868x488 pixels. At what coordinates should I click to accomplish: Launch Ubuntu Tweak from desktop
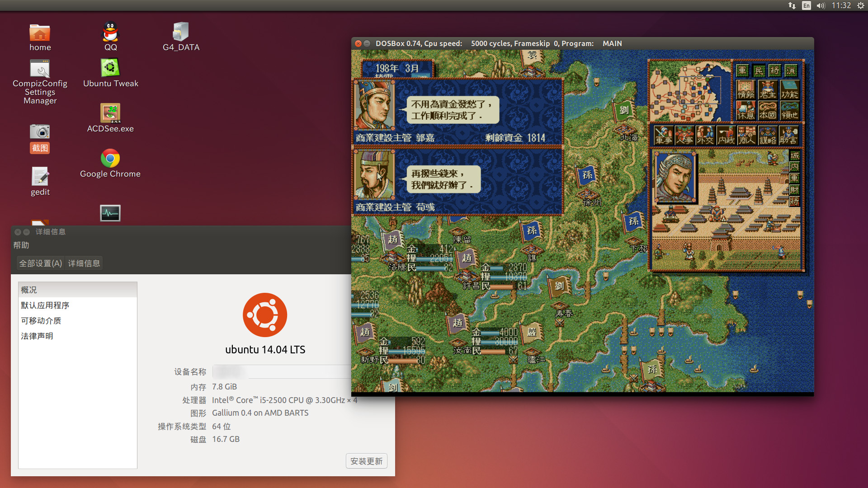click(x=110, y=73)
